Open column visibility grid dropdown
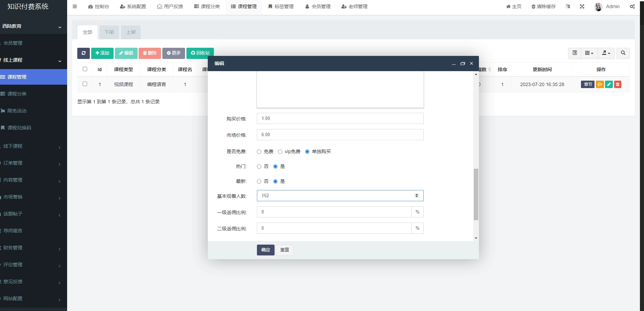Screen dimensions: 644x311 pos(589,53)
